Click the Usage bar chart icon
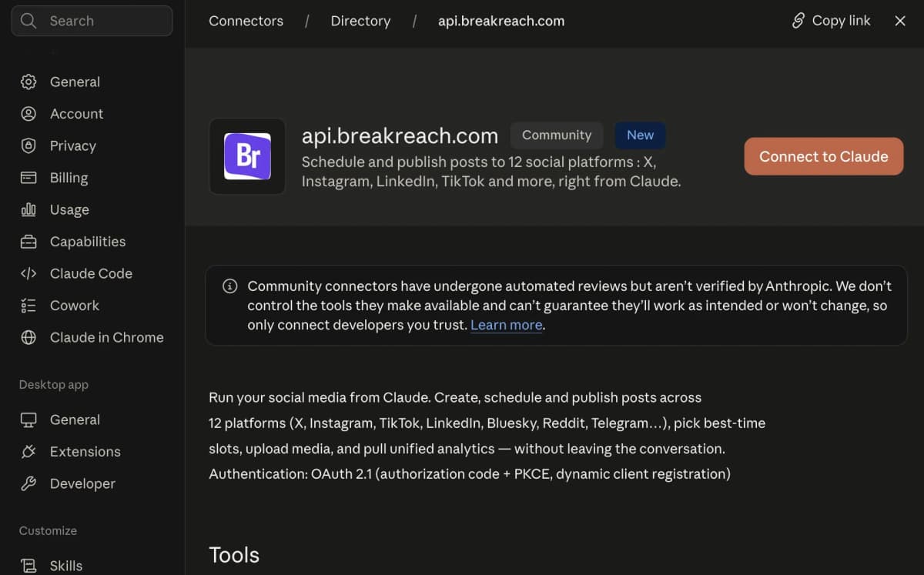 (28, 209)
